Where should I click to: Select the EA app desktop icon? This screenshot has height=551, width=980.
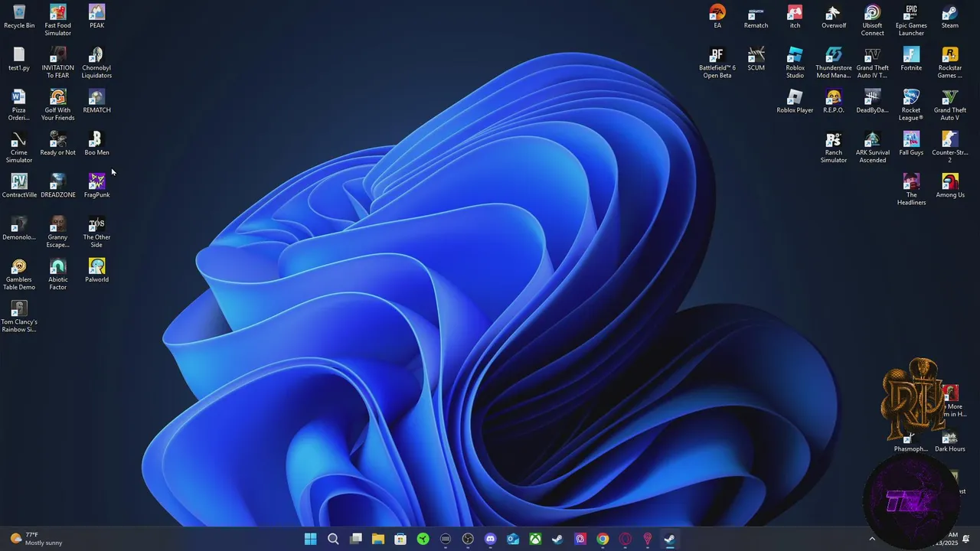717,17
